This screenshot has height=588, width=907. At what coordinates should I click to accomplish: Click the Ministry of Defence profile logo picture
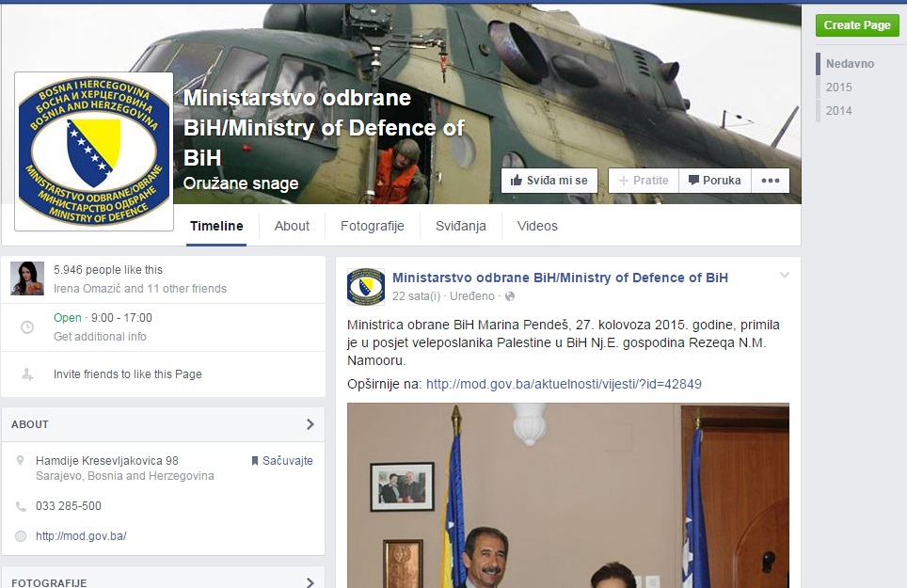[94, 151]
